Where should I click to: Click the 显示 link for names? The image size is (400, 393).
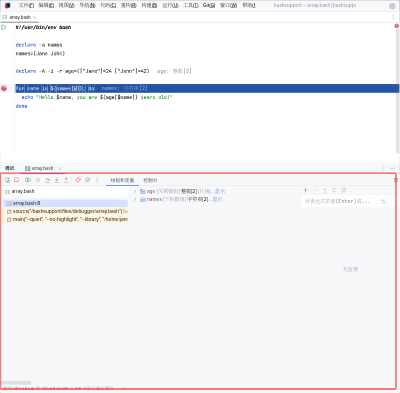(217, 199)
